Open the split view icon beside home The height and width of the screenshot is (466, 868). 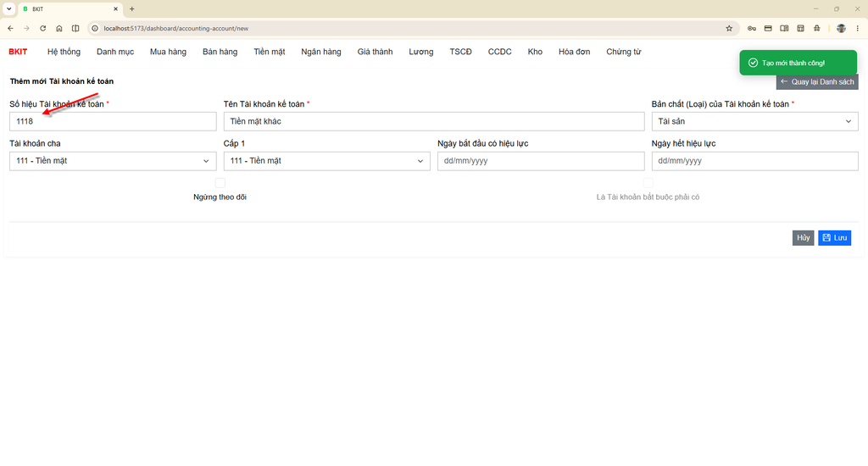click(x=75, y=28)
